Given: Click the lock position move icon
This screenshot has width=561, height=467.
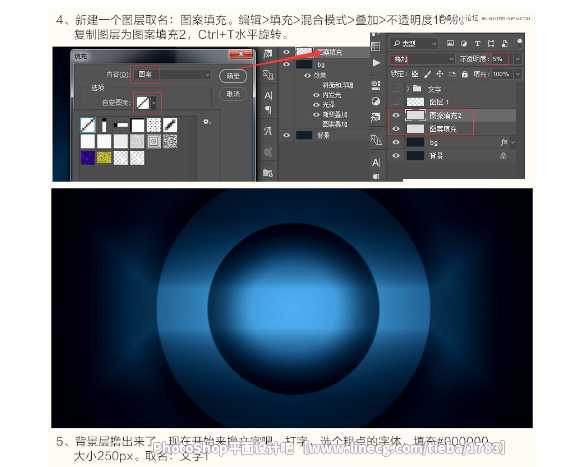Looking at the screenshot, I should 440,74.
